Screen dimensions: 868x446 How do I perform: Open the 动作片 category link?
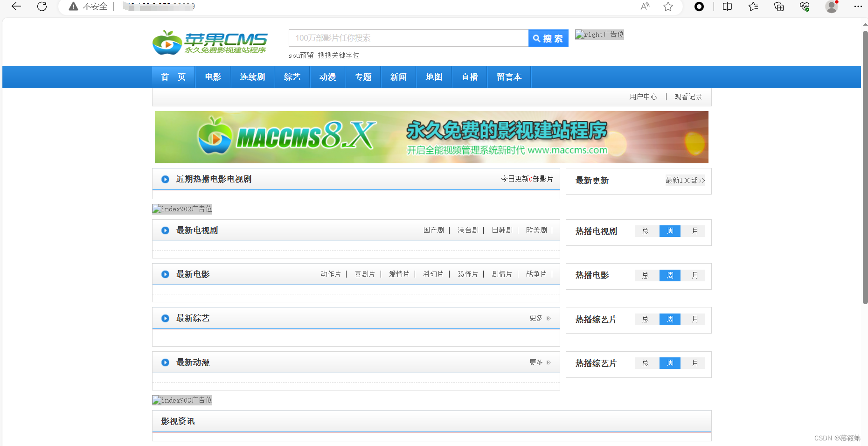coord(331,274)
